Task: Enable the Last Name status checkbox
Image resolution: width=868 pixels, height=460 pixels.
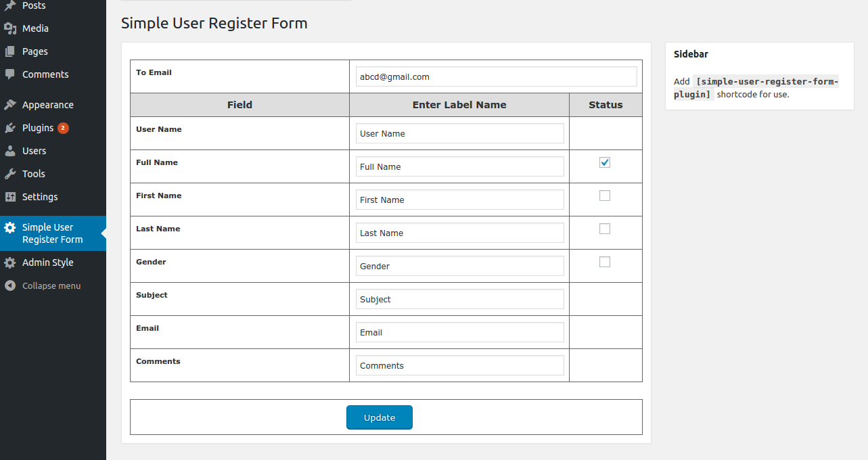Action: coord(604,228)
